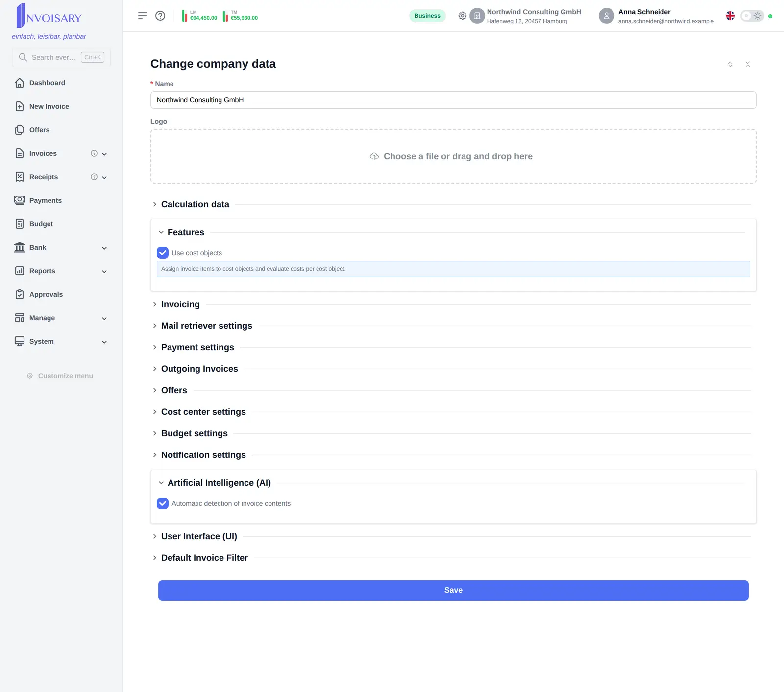Click the New Invoice plus-document icon
This screenshot has height=692, width=784.
[20, 106]
